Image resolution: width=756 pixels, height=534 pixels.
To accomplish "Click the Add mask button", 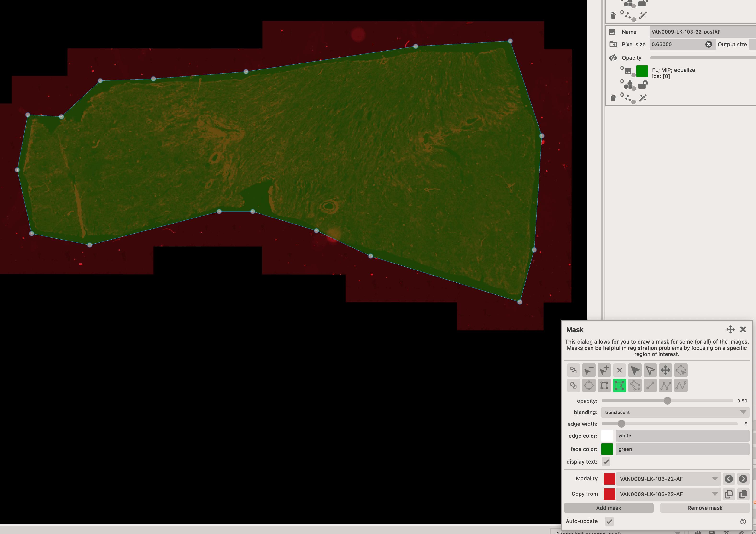I will (609, 508).
